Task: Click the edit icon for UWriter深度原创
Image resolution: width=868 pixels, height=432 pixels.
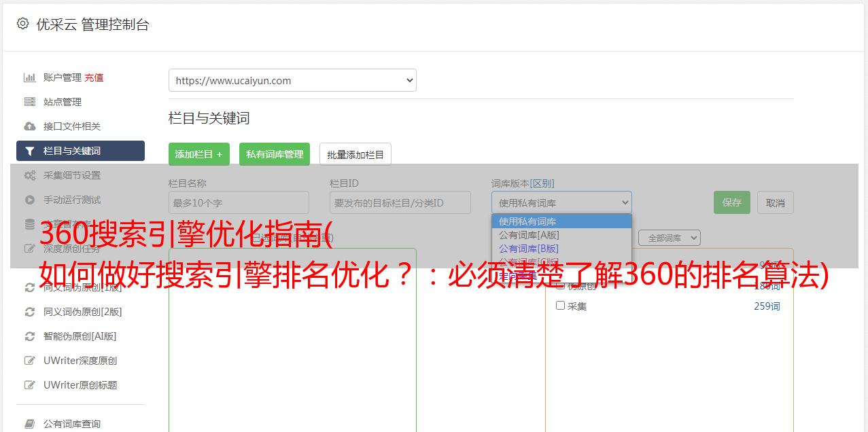Action: 30,361
